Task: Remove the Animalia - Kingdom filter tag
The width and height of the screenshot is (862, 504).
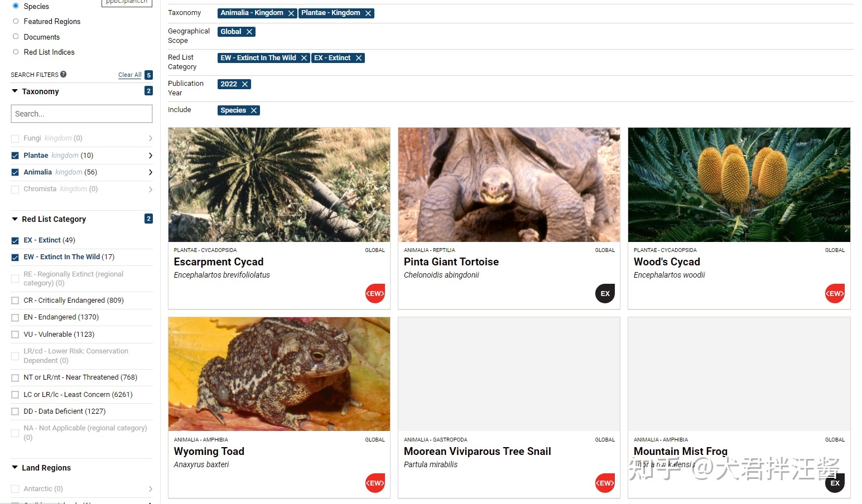Action: tap(291, 13)
